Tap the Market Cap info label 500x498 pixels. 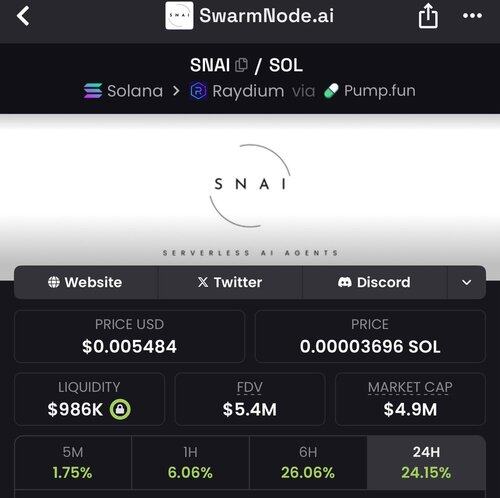[410, 387]
